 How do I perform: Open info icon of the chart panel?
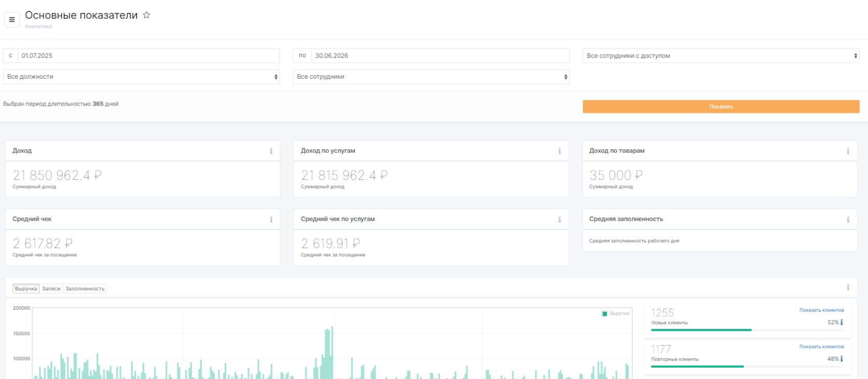[848, 287]
